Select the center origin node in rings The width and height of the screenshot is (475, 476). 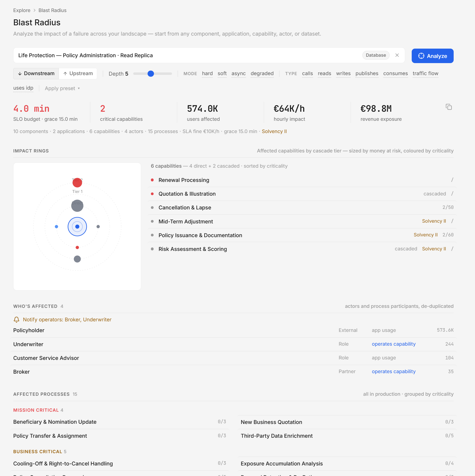[x=77, y=227]
